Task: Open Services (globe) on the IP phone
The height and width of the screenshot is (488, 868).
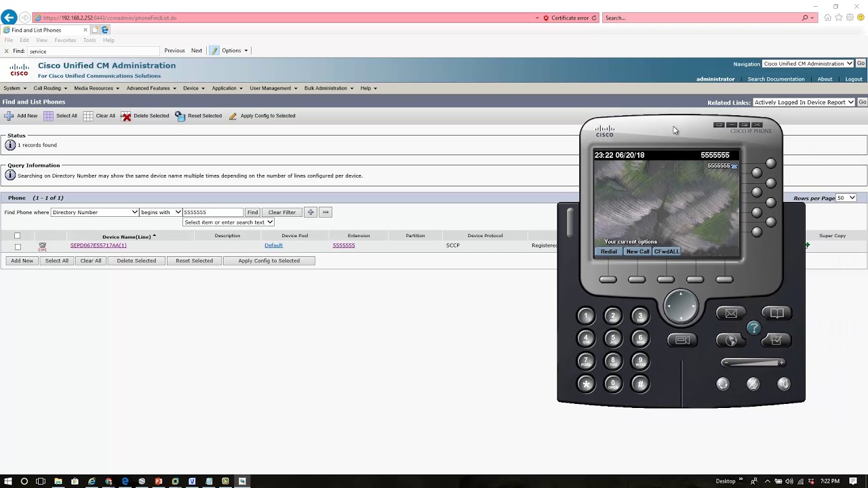Action: 731,340
